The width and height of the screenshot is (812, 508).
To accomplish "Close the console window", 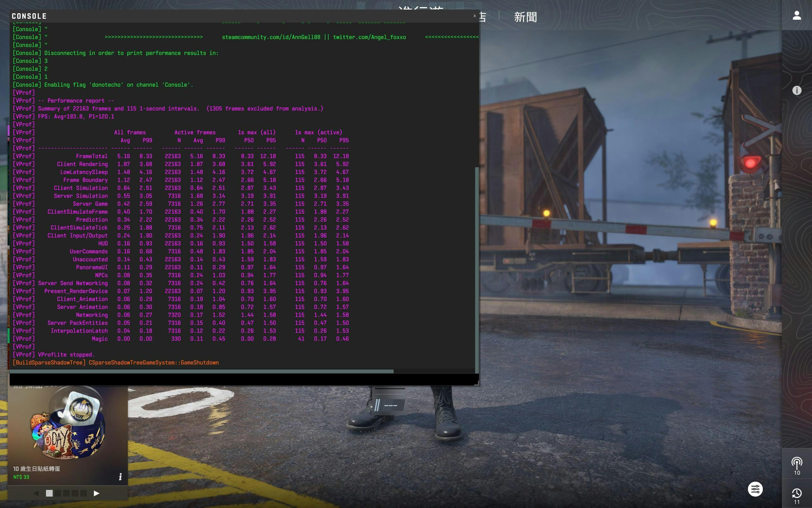I will coord(475,16).
